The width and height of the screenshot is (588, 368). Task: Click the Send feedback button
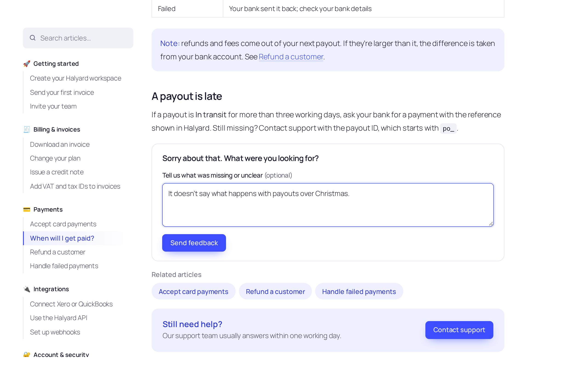194,243
